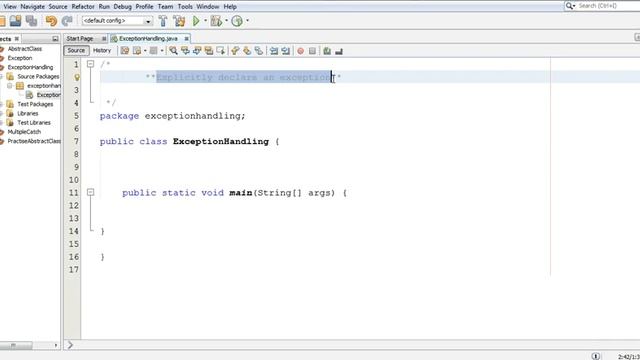
Task: Click the Projects panel horizontal scrollbar
Action: (x=16, y=345)
